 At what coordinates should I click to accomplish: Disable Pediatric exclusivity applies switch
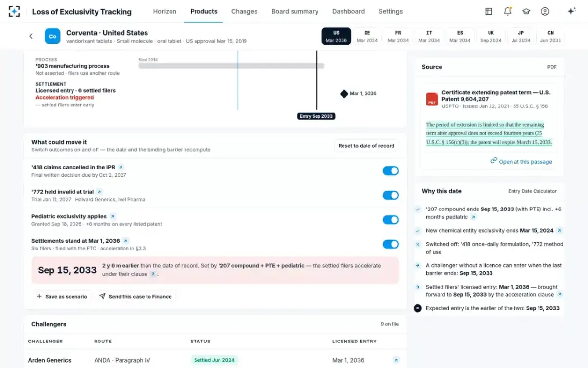click(x=391, y=220)
